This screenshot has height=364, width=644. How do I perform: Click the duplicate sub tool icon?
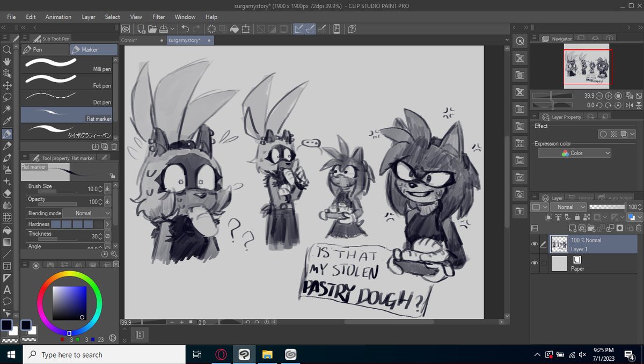click(105, 146)
